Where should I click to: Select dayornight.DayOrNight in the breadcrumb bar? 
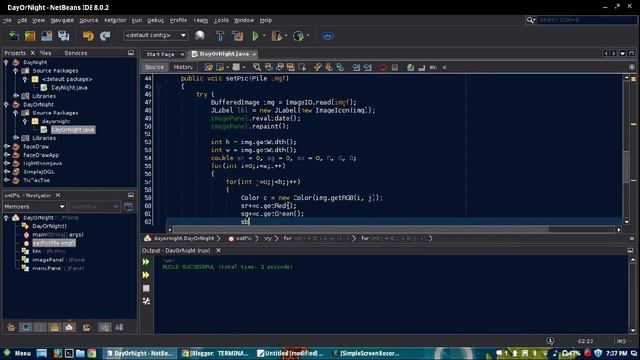tap(184, 238)
